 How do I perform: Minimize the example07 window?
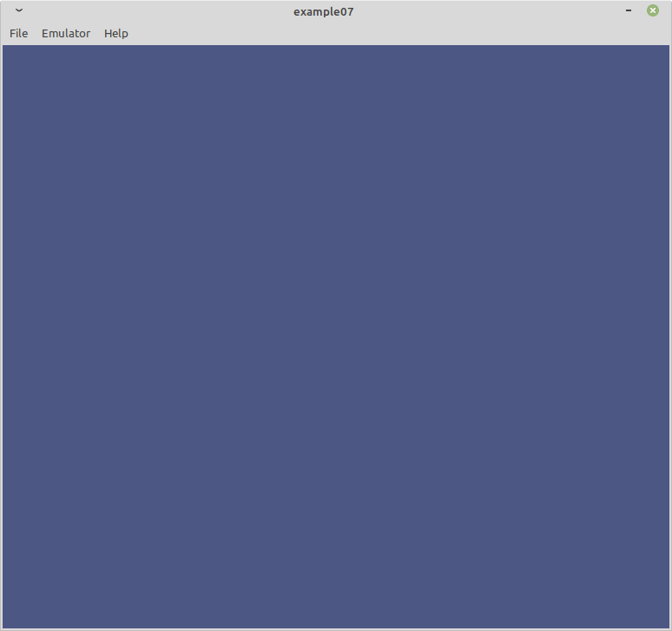[x=629, y=10]
